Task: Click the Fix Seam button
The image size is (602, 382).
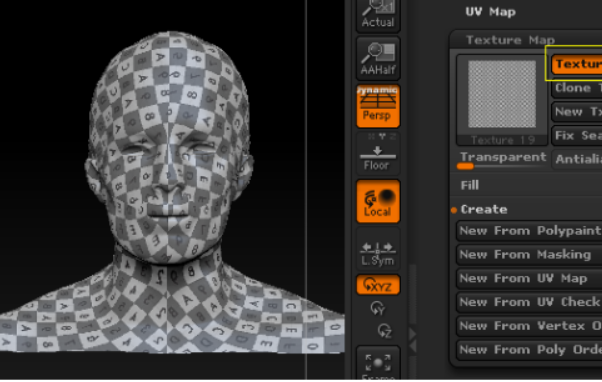Action: pyautogui.click(x=577, y=136)
